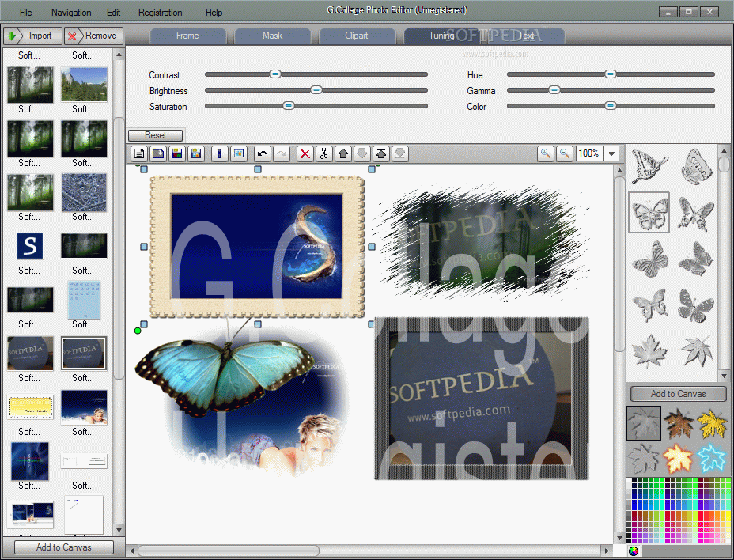Open the Registration menu
Viewport: 734px width, 560px height.
pyautogui.click(x=160, y=13)
